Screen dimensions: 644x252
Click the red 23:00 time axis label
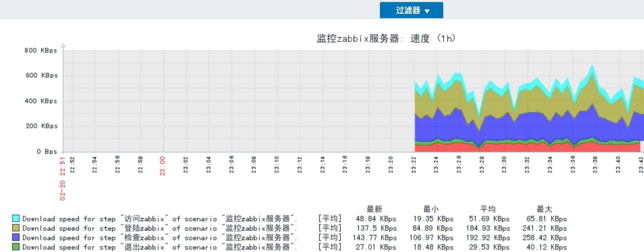coord(162,166)
